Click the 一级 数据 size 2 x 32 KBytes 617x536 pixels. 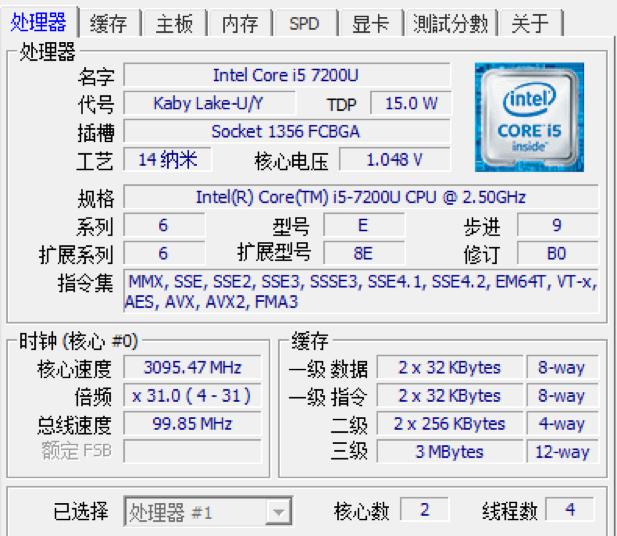pos(450,367)
